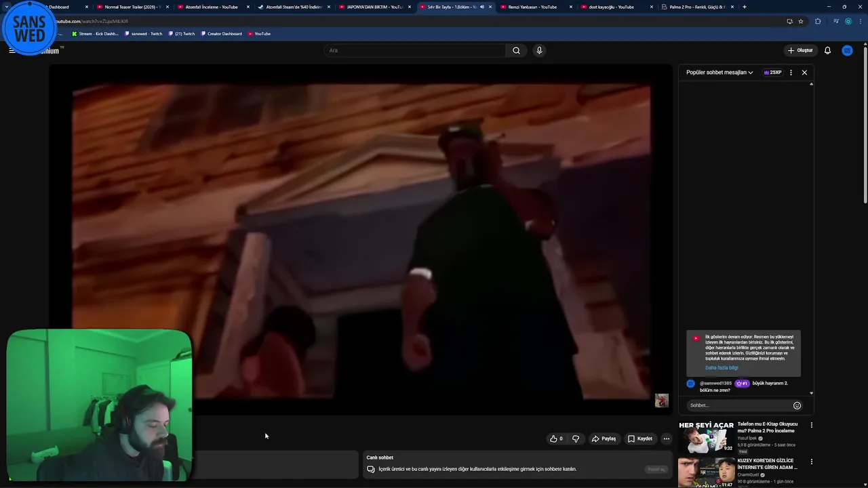Open Daha fazla bilgi link in chat
This screenshot has height=488, width=868.
click(x=722, y=368)
